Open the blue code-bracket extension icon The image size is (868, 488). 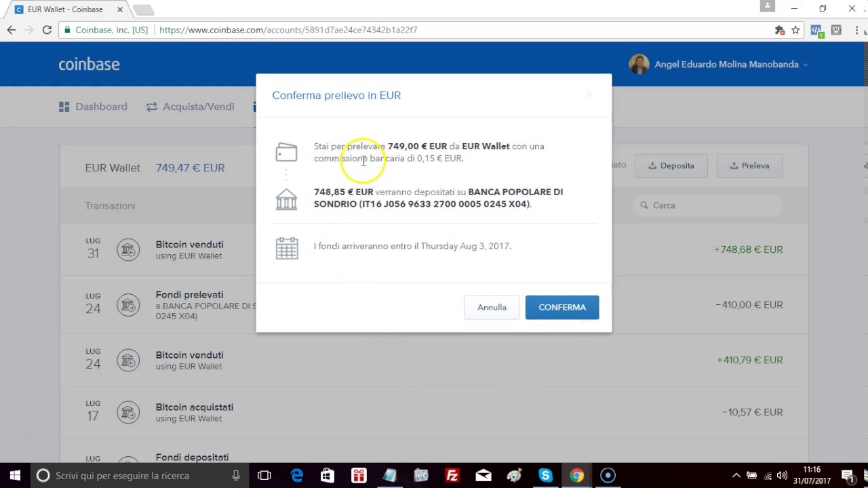(816, 30)
